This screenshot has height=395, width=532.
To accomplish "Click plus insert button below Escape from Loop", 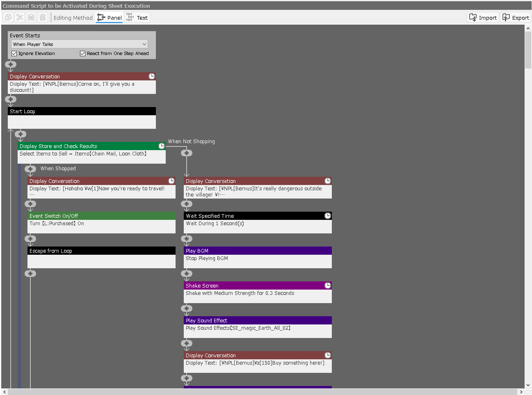I will pyautogui.click(x=30, y=274).
